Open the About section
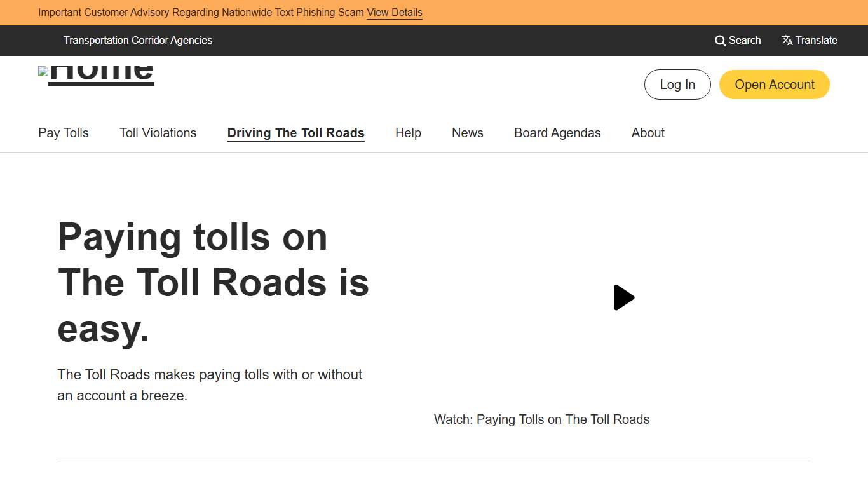Viewport: 868px width, 488px height. pos(648,133)
